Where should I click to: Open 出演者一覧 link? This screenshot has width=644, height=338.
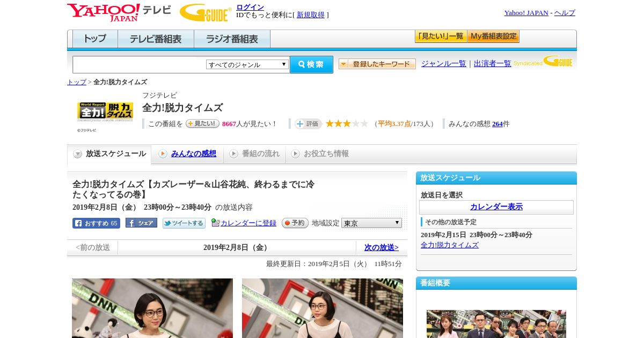tap(492, 63)
